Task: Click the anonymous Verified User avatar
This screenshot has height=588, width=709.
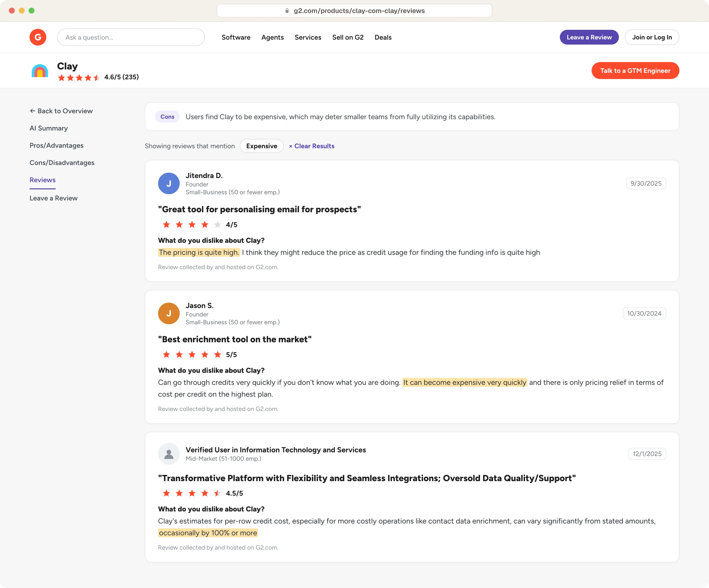Action: (168, 454)
